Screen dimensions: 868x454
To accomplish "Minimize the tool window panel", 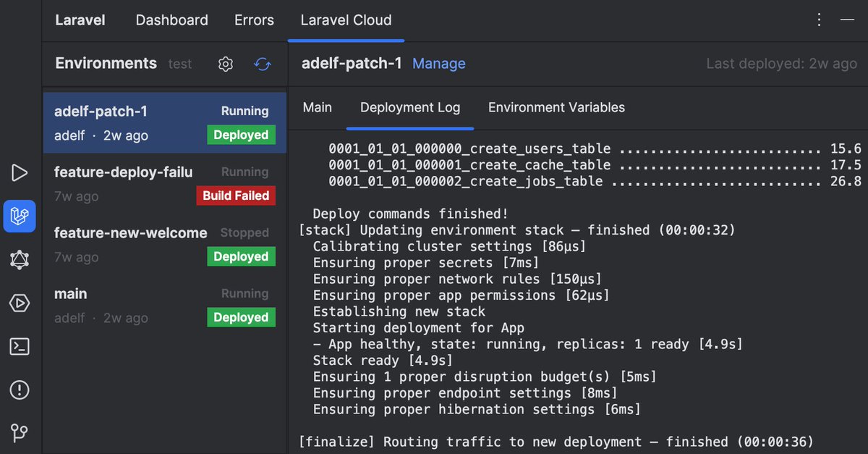I will click(848, 20).
